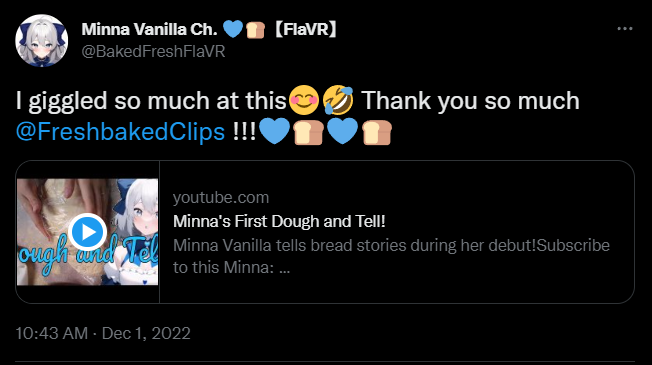
Task: Click the link card description text
Action: coord(391,256)
